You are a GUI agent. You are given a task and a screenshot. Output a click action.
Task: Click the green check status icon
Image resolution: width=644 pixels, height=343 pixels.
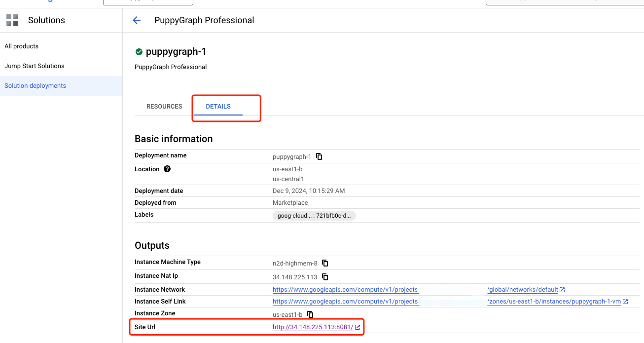pos(139,52)
